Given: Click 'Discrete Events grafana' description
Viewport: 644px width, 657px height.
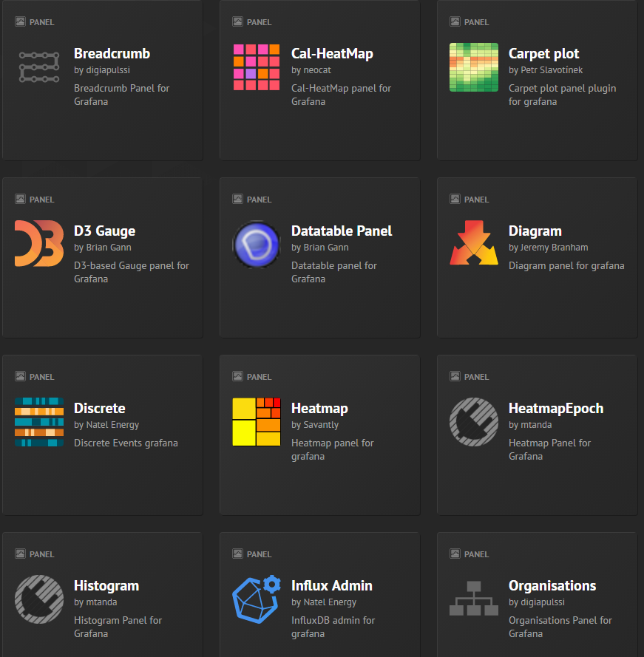Looking at the screenshot, I should click(x=126, y=443).
